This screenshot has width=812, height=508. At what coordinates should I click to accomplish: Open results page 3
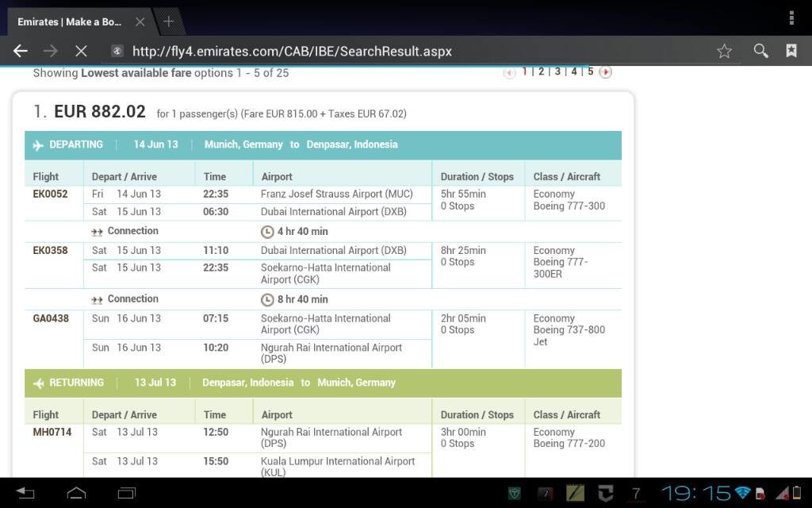coord(557,71)
